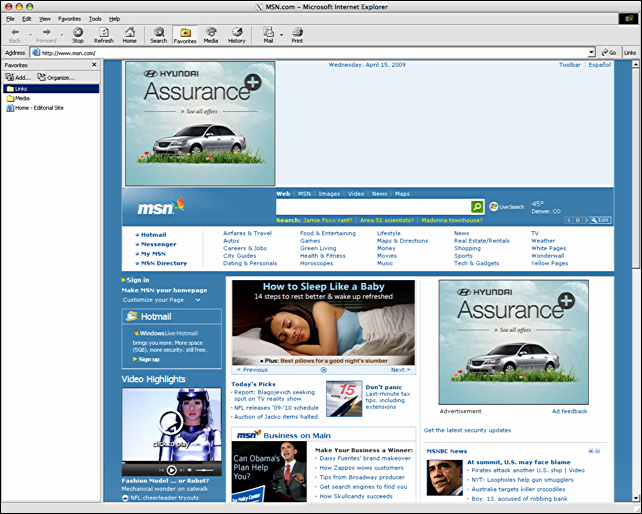Open the Media pane

click(211, 35)
